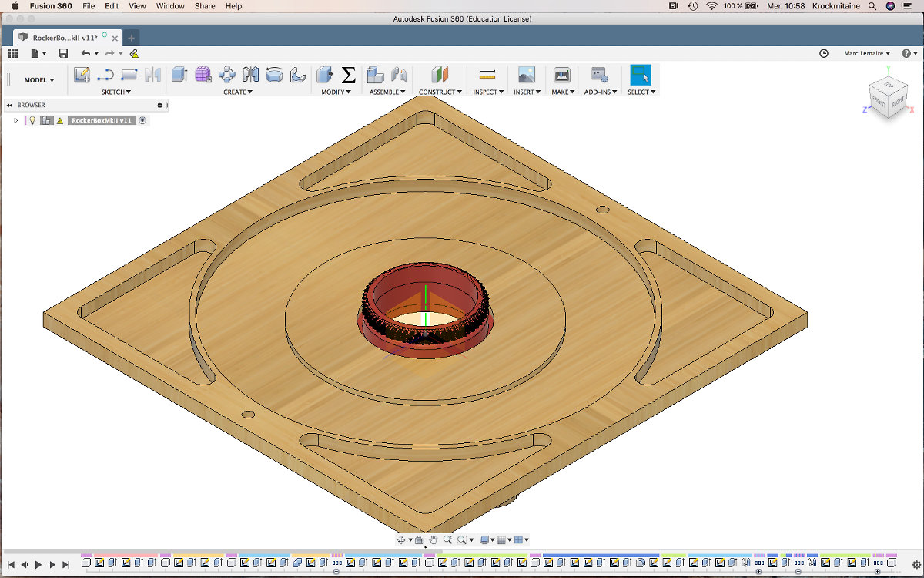Image resolution: width=924 pixels, height=578 pixels.
Task: Click the Sweep tool icon
Action: 298,75
